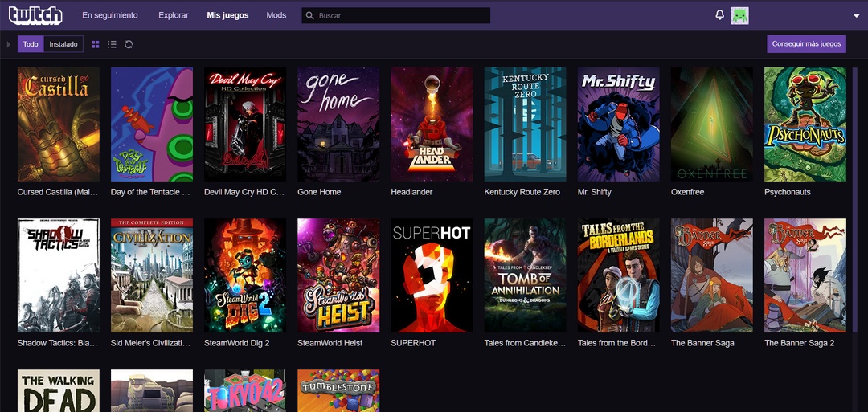Screen dimensions: 868x412
Task: Open The Banner Saga 2 cover
Action: [x=805, y=275]
